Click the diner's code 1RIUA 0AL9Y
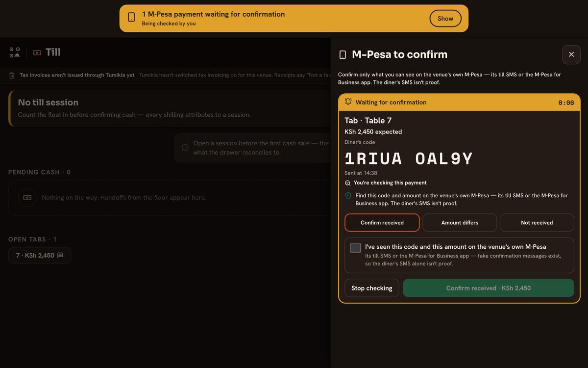 [x=409, y=158]
